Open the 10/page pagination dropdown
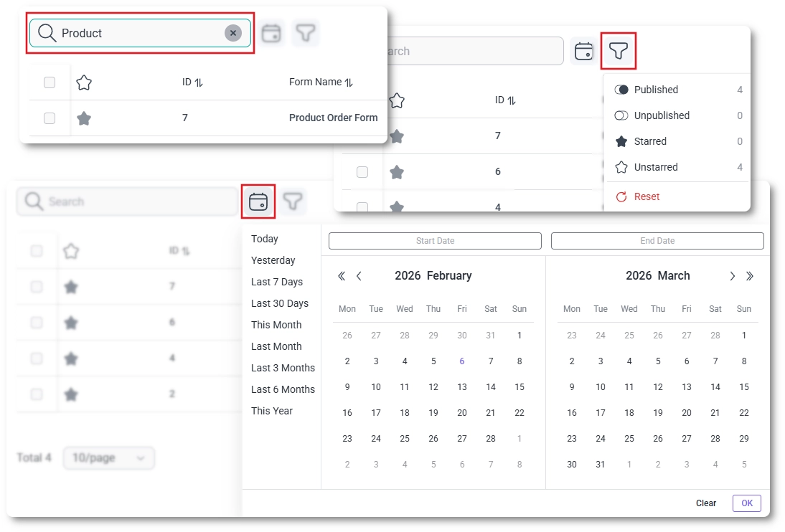The image size is (785, 532). pyautogui.click(x=108, y=458)
